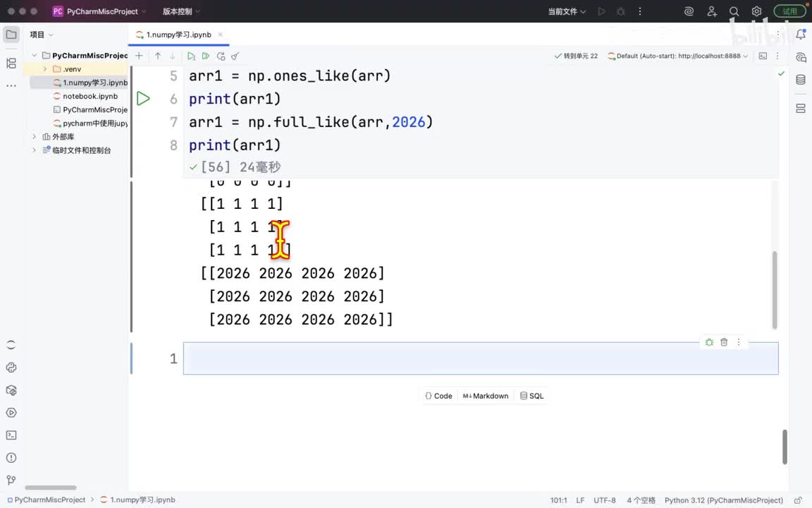This screenshot has width=812, height=508.
Task: Select PyCharmMiscProject file in project tree
Action: (x=91, y=110)
